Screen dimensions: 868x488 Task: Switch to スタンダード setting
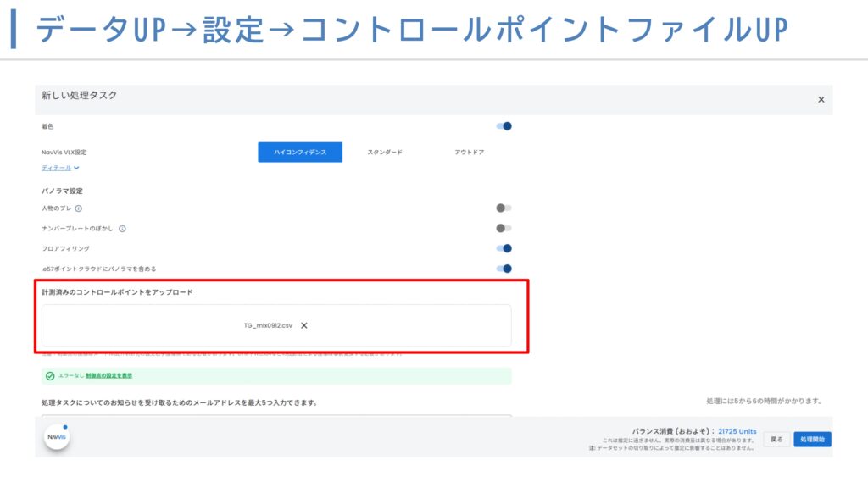384,152
